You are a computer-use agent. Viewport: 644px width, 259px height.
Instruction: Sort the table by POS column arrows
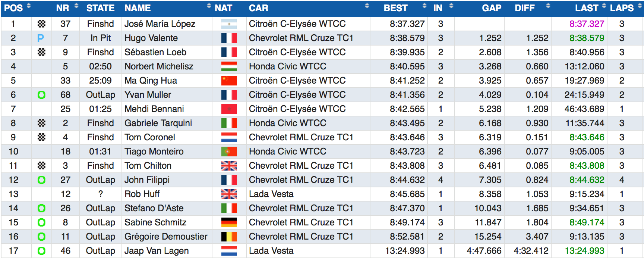[x=29, y=6]
